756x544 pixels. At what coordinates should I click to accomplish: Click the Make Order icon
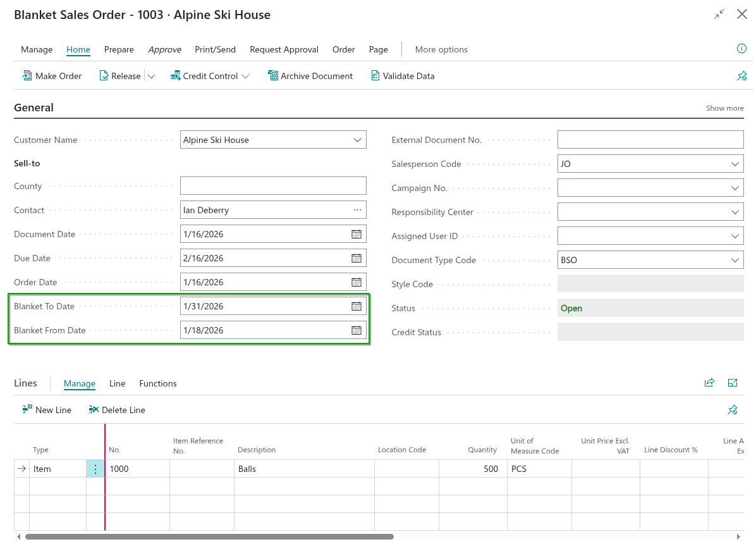27,76
